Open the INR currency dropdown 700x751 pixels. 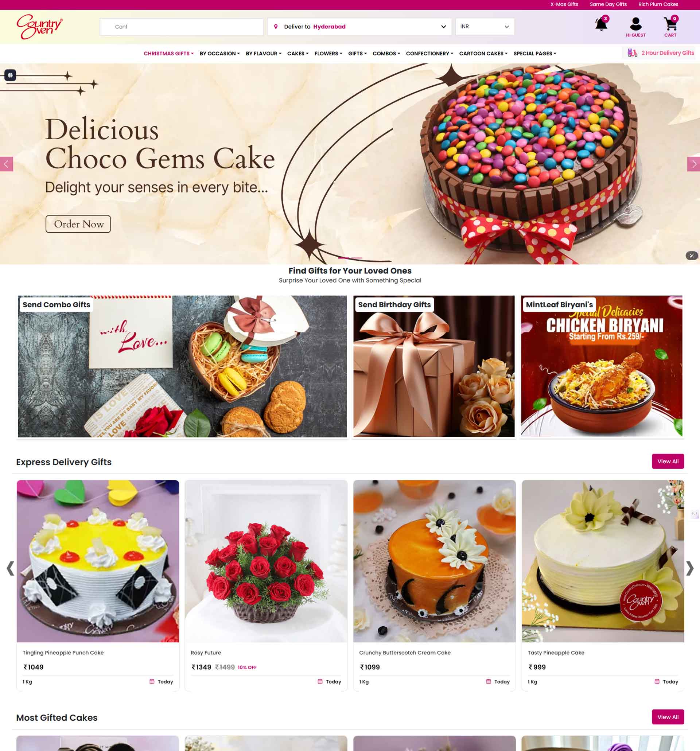[x=485, y=27]
